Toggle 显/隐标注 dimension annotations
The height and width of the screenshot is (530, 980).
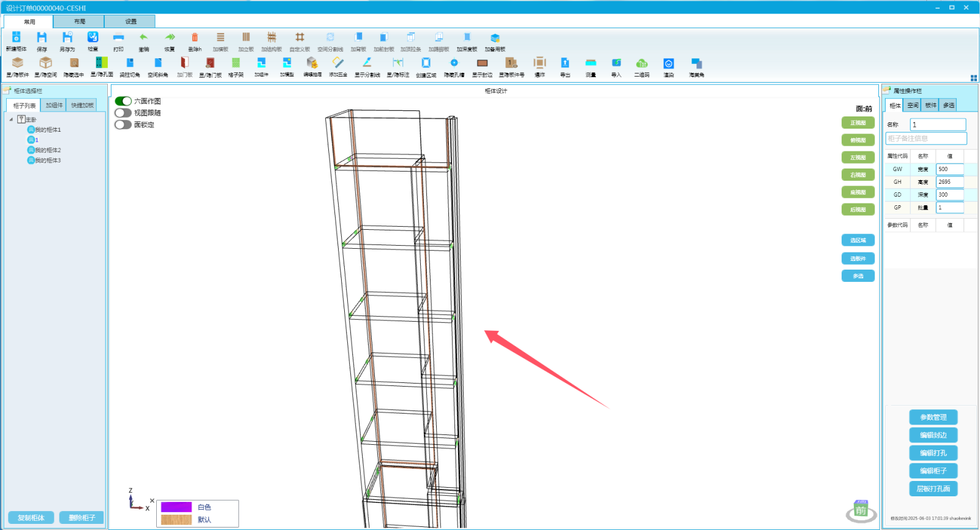(398, 62)
